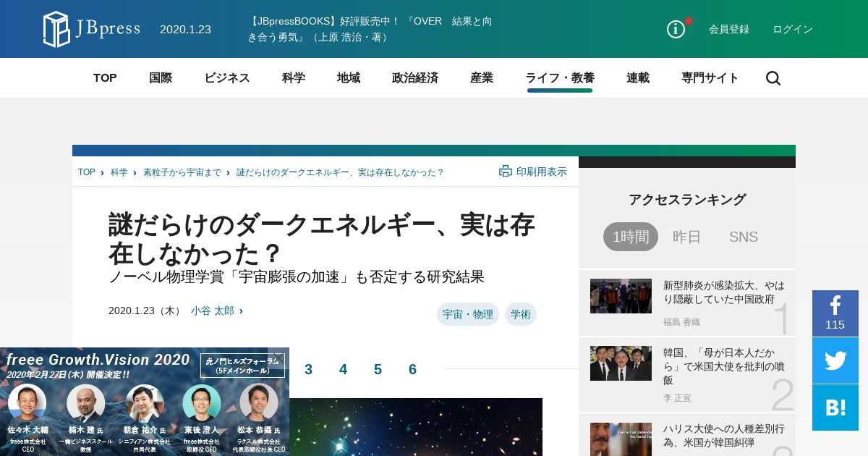Open the JBpress logo homepage
The width and height of the screenshot is (868, 456).
coord(92,30)
